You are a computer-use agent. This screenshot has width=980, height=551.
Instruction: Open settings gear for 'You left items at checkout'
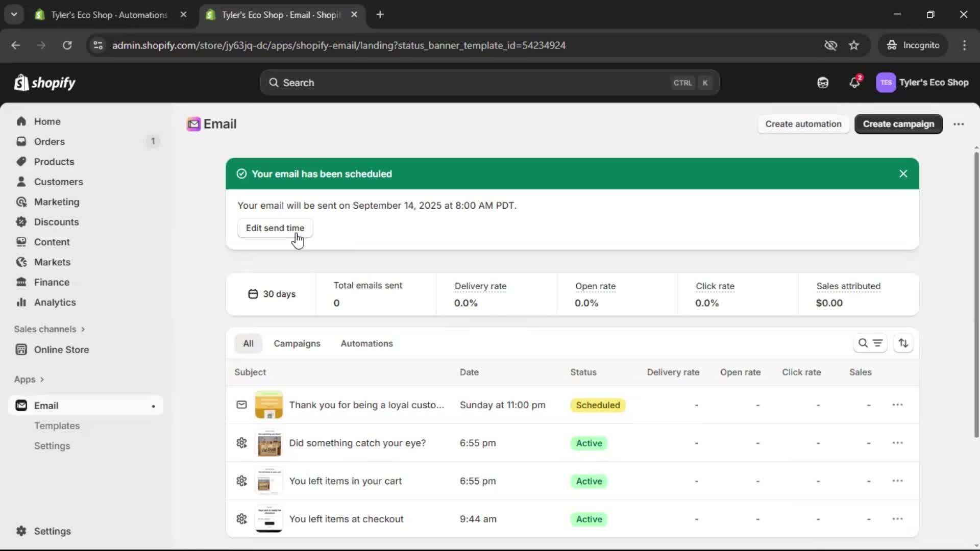pyautogui.click(x=241, y=518)
